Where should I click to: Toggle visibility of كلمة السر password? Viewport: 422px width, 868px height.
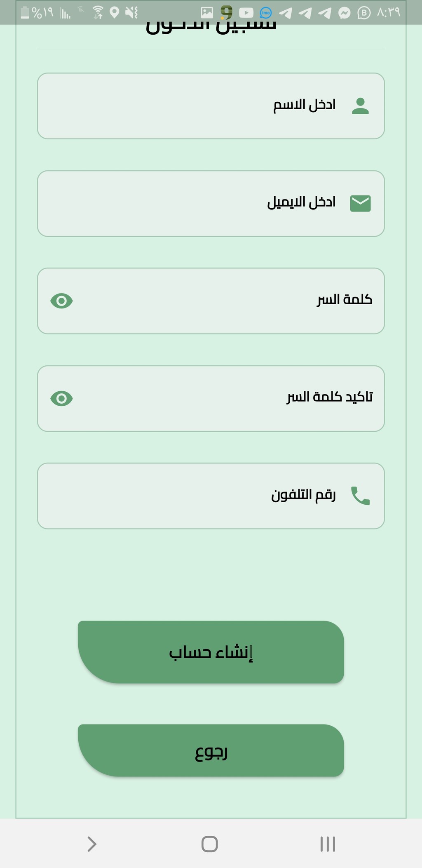point(61,301)
